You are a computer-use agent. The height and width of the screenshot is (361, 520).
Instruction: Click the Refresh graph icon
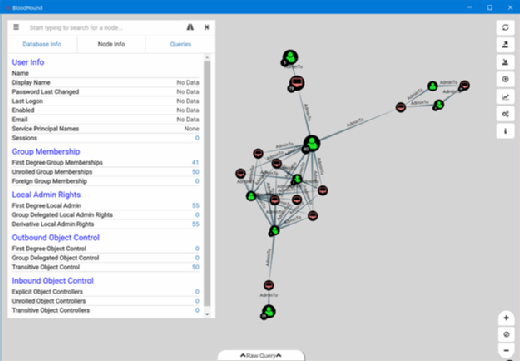pyautogui.click(x=505, y=27)
